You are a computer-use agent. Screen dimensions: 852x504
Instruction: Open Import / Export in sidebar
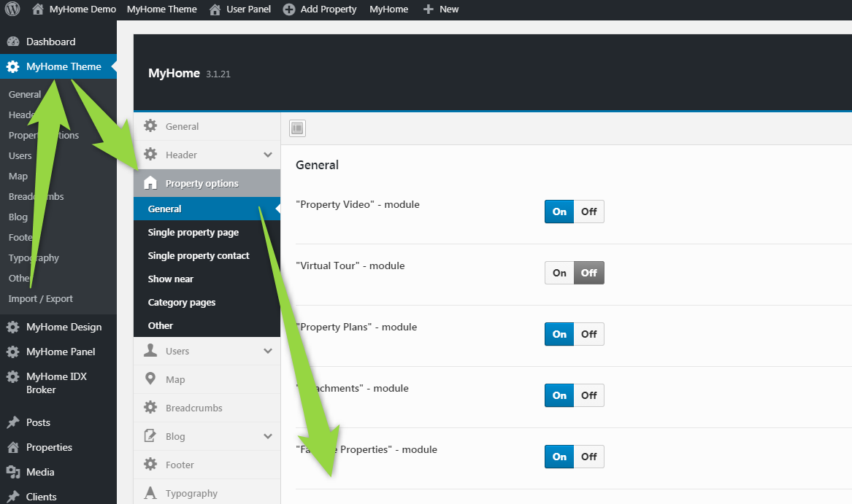[41, 299]
